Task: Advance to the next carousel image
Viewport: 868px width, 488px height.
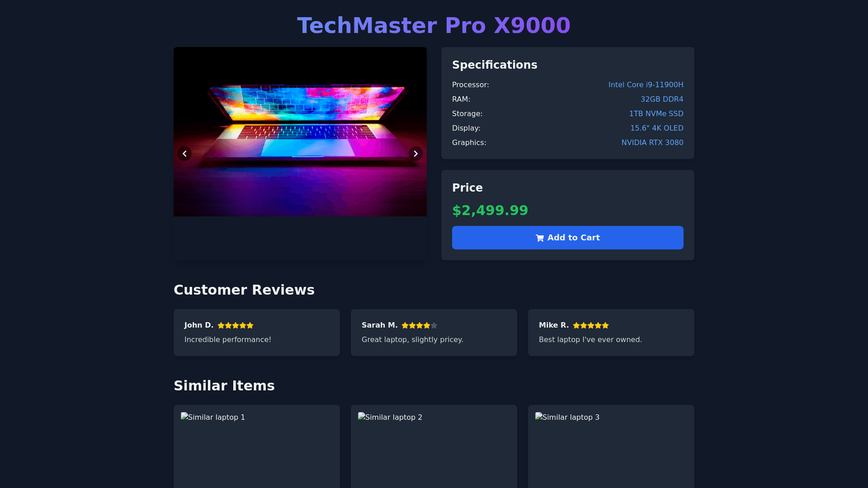Action: [416, 154]
